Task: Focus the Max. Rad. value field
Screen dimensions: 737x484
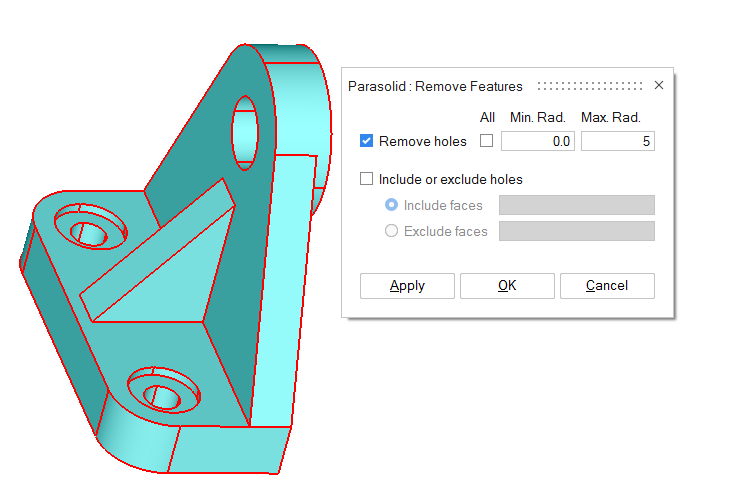Action: pos(617,142)
